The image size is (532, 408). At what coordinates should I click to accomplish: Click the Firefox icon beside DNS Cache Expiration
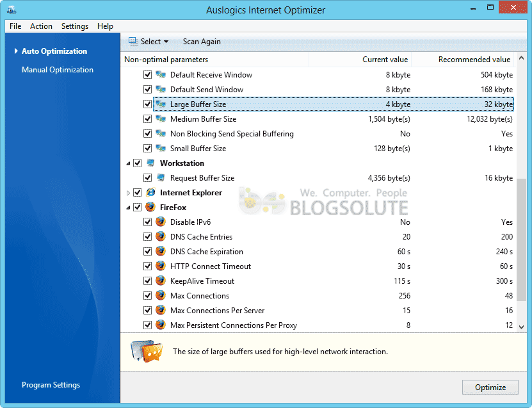tap(161, 251)
